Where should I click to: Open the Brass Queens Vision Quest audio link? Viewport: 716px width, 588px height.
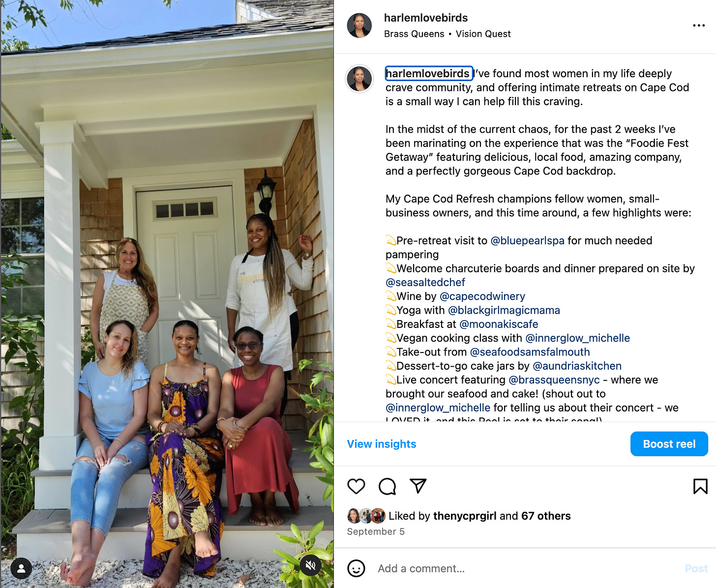447,34
